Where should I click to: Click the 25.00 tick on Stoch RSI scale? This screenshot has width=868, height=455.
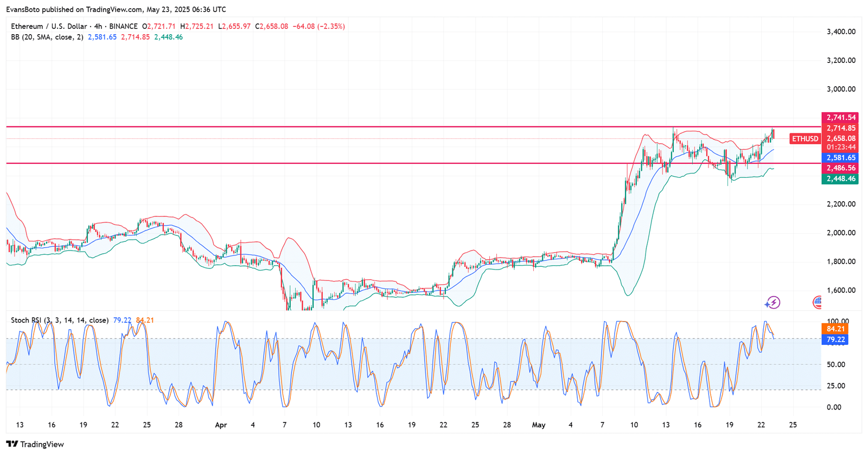(835, 386)
